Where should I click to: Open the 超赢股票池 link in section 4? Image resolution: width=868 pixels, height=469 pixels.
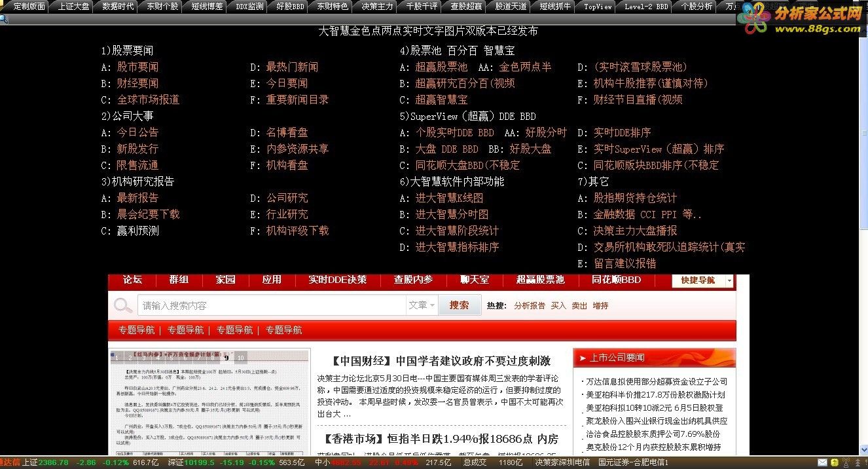[x=441, y=67]
